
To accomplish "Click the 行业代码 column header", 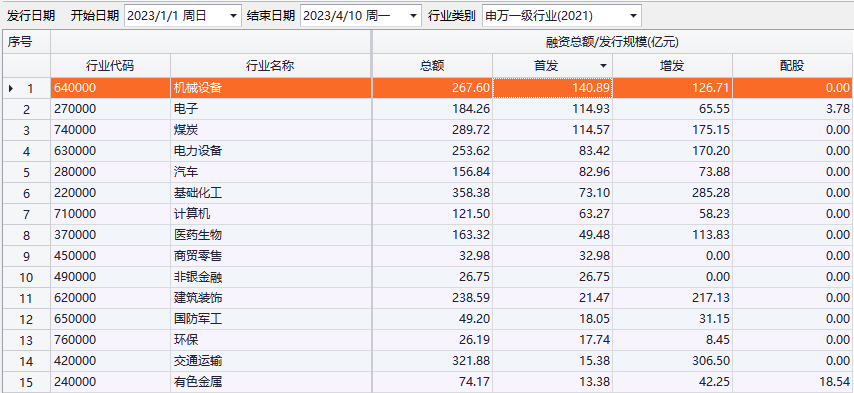I will point(111,66).
